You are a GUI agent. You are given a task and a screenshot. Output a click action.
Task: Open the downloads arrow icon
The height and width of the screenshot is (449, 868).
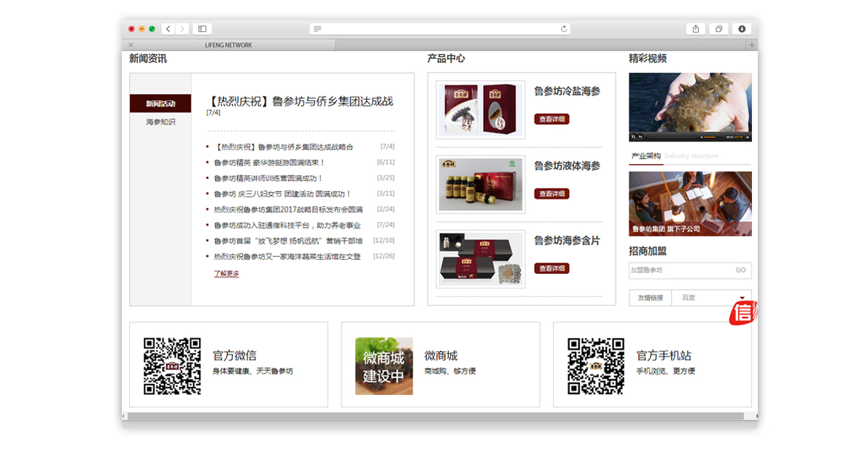(x=742, y=29)
